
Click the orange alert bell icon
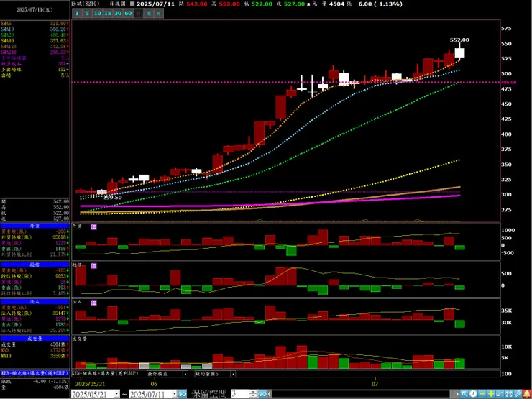526,393
